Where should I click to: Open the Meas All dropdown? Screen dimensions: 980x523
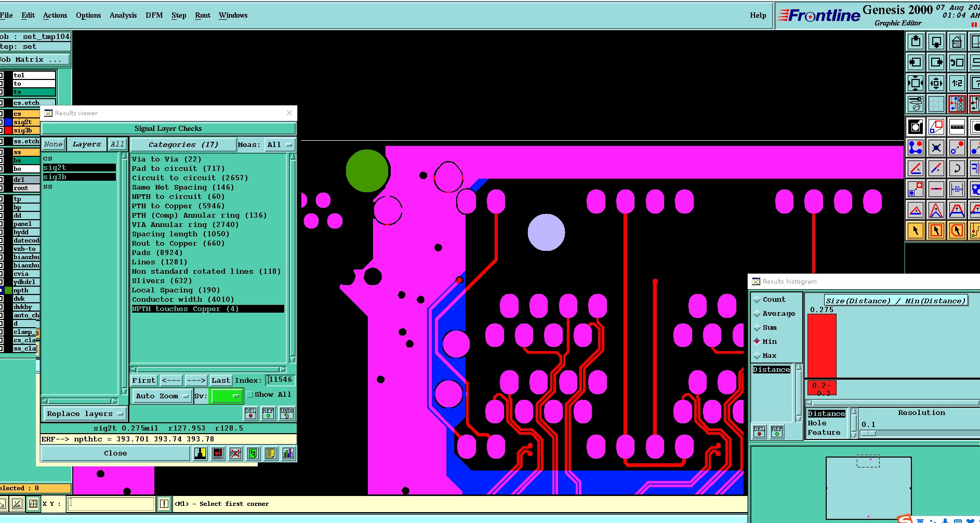(280, 145)
